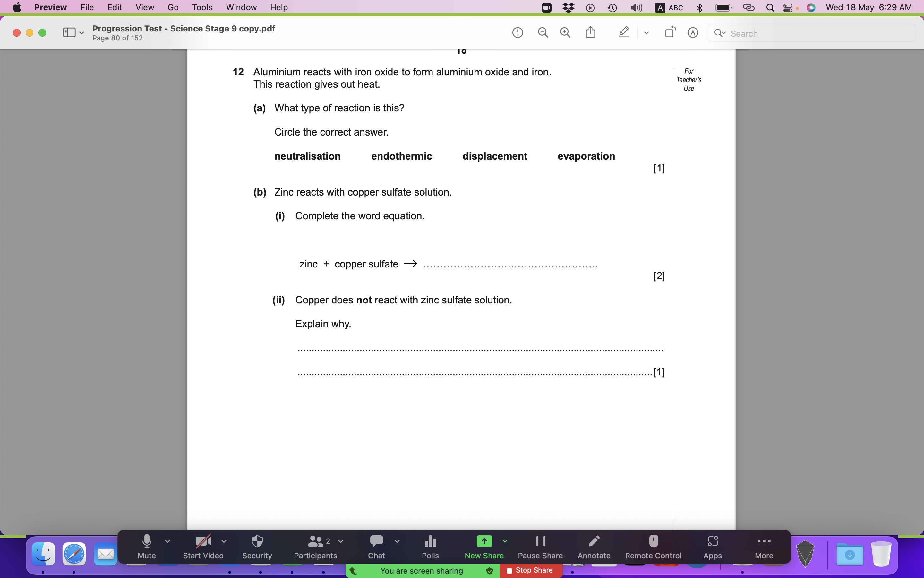Open the Zoom Chat panel
The image size is (924, 578).
pos(376,547)
